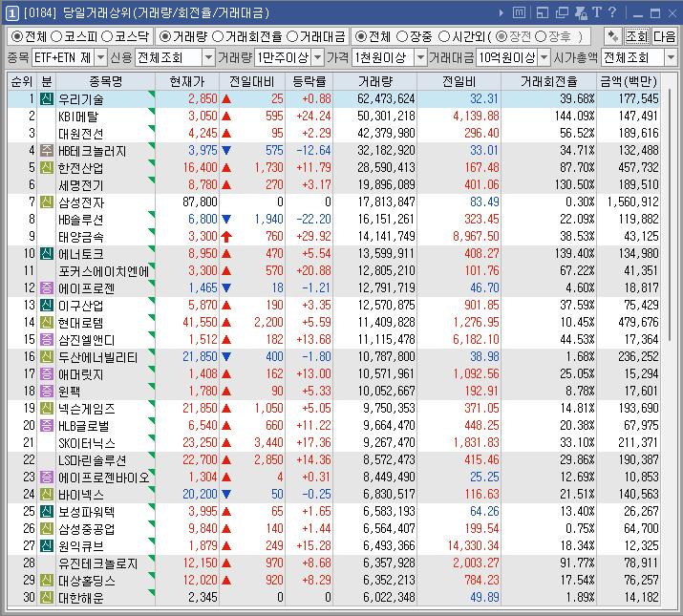Sort by 현재가 column header

click(x=187, y=81)
